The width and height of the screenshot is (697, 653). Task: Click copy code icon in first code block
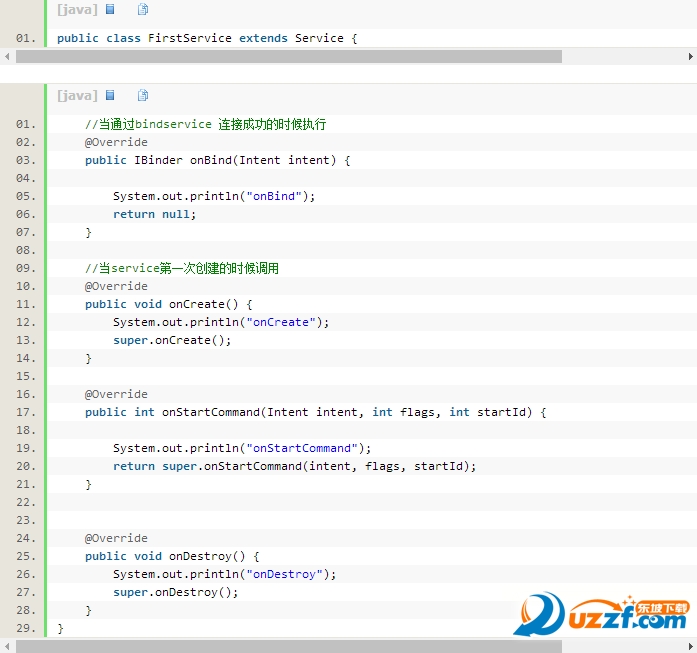[143, 9]
